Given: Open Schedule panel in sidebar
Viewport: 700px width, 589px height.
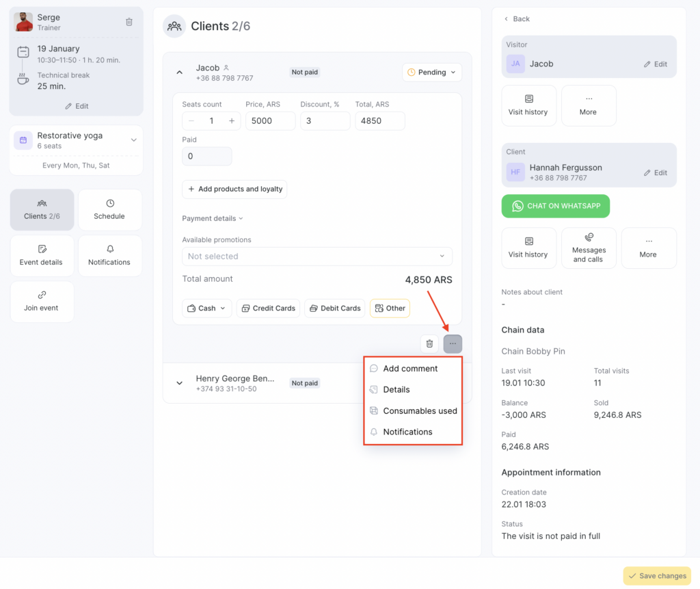Looking at the screenshot, I should click(109, 209).
